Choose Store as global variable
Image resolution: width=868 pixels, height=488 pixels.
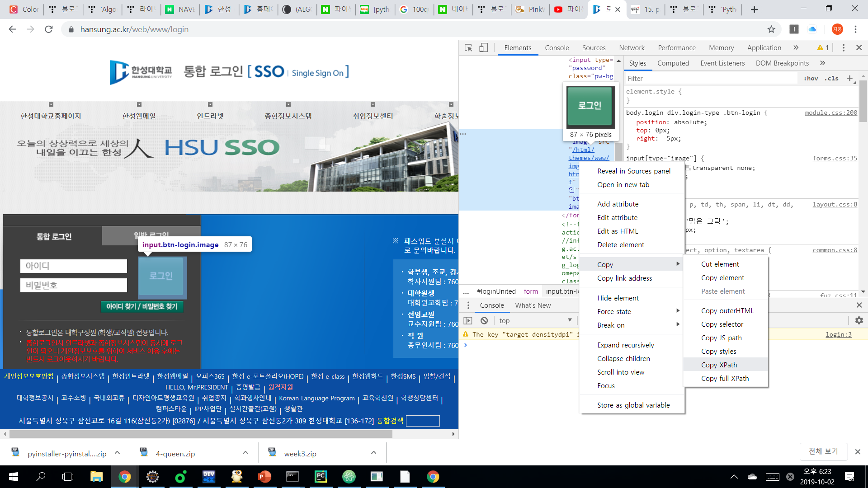(x=632, y=405)
